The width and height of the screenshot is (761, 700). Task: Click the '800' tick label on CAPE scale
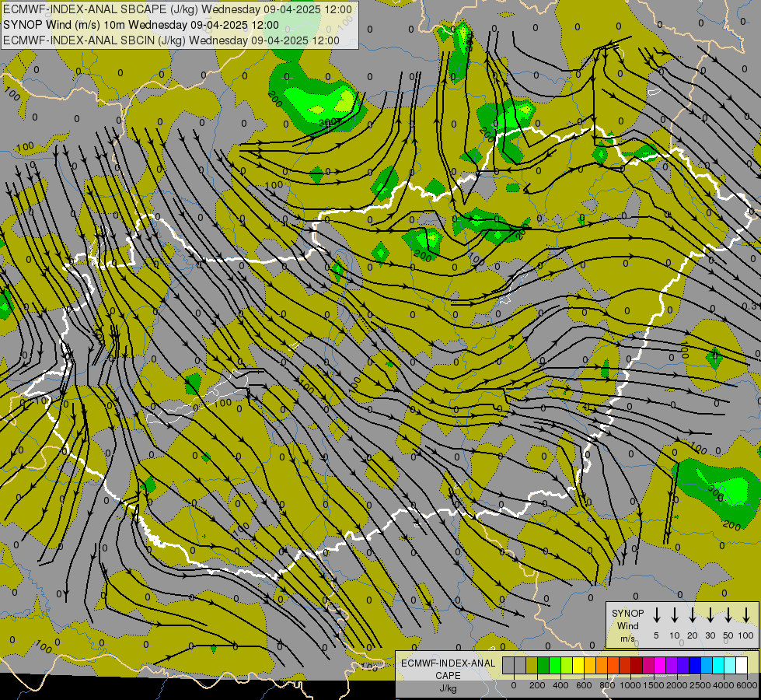coord(607,685)
